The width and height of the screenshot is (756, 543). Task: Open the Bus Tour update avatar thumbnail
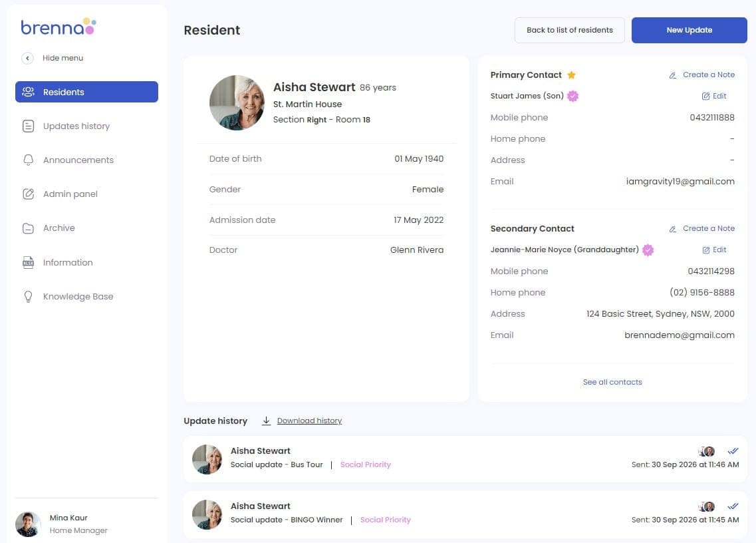(207, 460)
